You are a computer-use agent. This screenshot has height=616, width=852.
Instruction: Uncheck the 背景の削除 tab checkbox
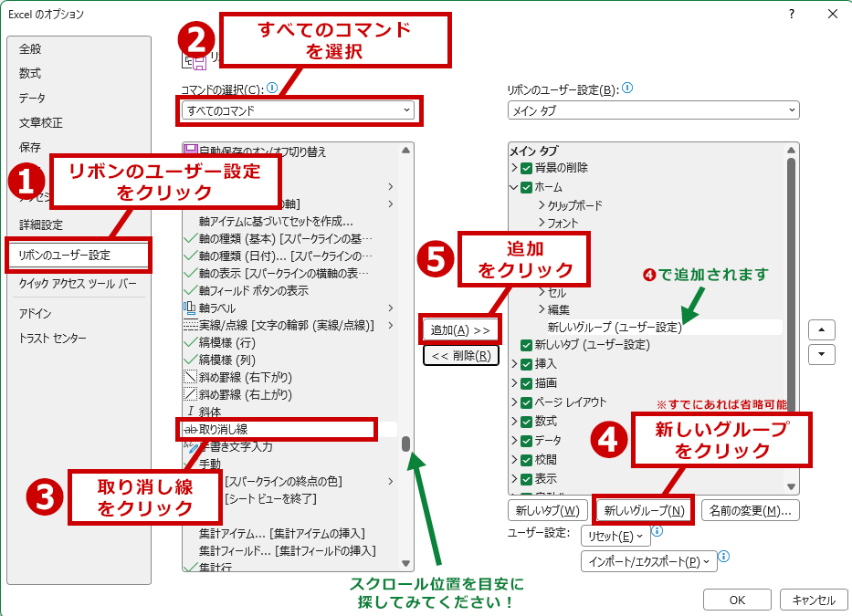[x=526, y=168]
